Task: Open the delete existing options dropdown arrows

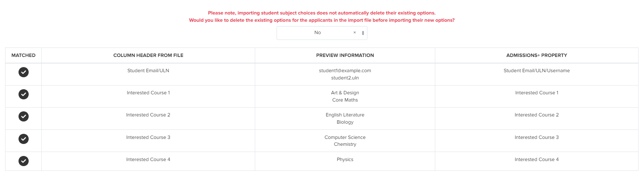Action: (x=363, y=33)
